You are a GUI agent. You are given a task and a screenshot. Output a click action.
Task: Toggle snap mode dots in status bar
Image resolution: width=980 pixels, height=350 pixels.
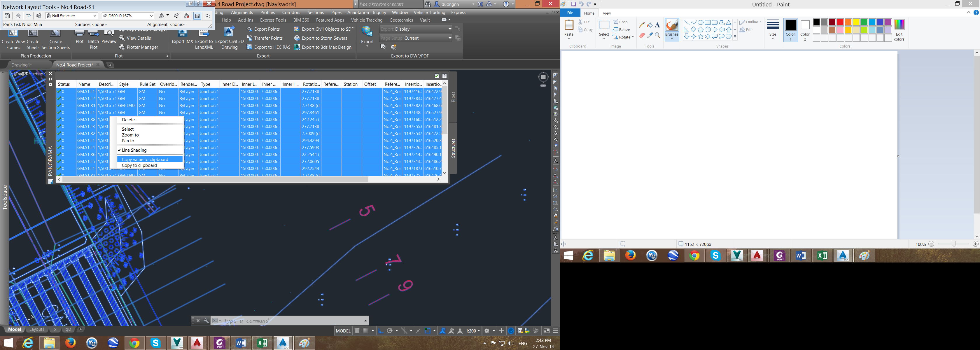point(365,330)
